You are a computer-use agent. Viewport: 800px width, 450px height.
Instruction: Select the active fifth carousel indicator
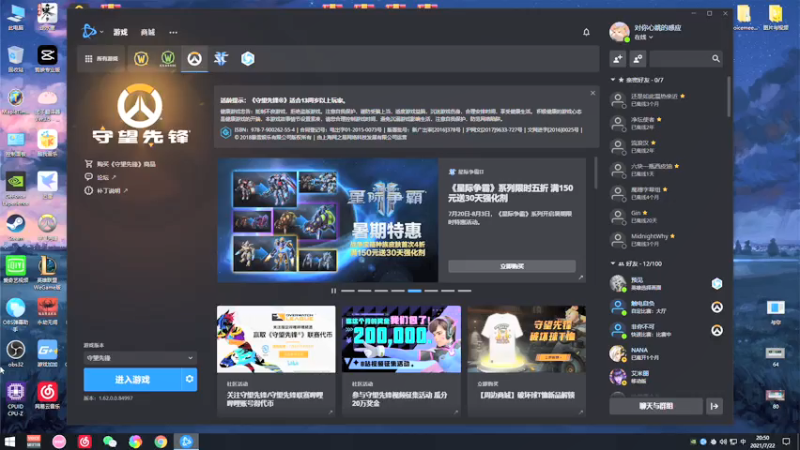pos(414,291)
